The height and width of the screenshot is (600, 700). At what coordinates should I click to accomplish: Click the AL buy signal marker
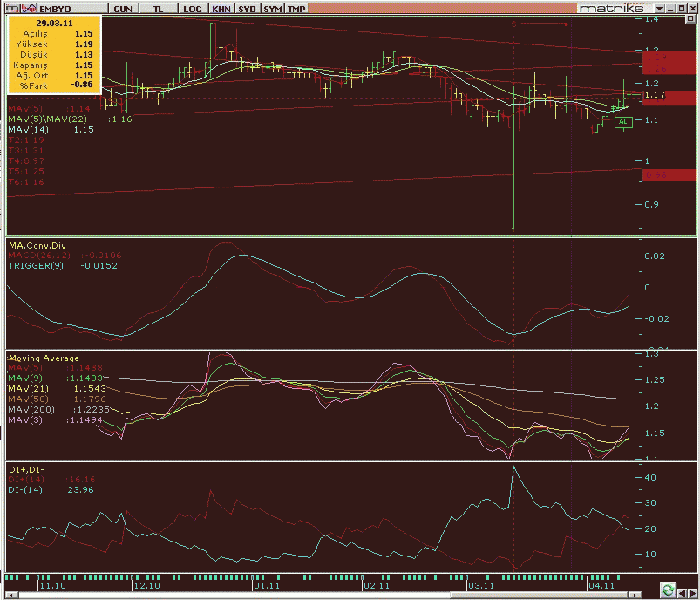point(623,121)
